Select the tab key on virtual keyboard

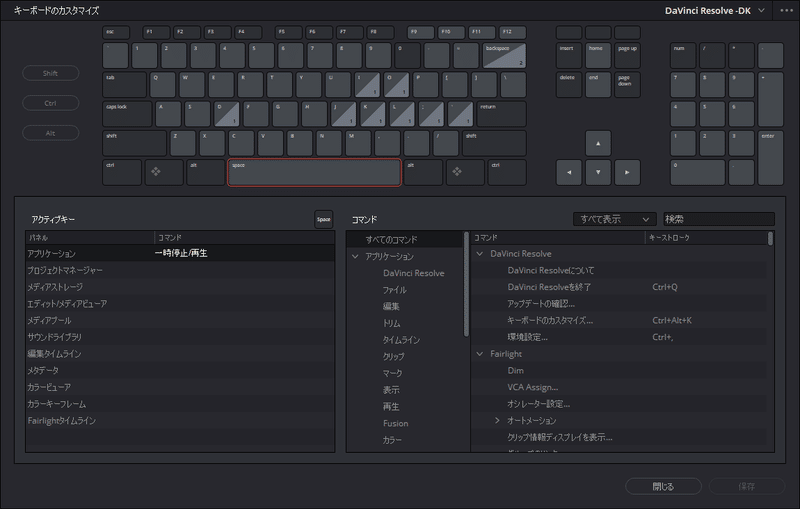124,85
